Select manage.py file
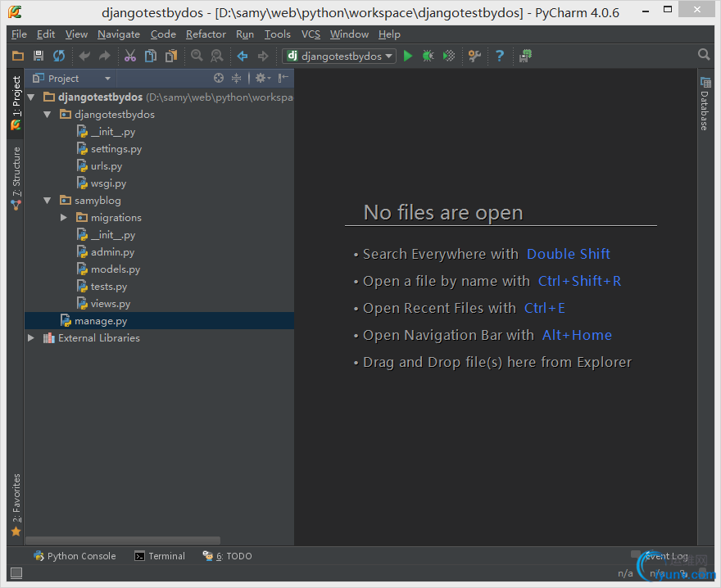The height and width of the screenshot is (588, 721). point(159,321)
